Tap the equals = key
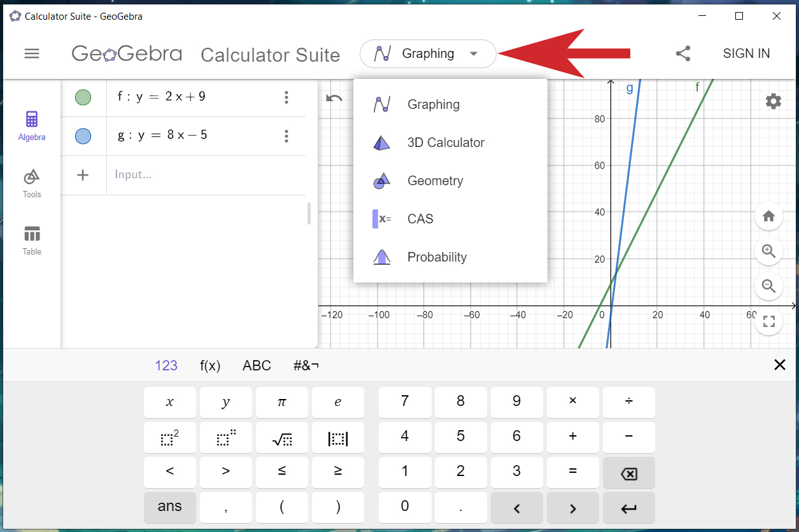Viewport: 799px width, 532px height. pos(572,473)
